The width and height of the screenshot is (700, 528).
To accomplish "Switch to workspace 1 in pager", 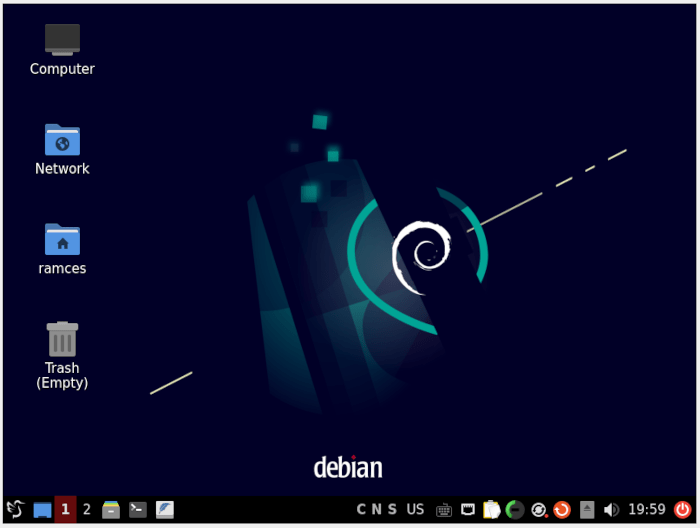I will (x=65, y=509).
